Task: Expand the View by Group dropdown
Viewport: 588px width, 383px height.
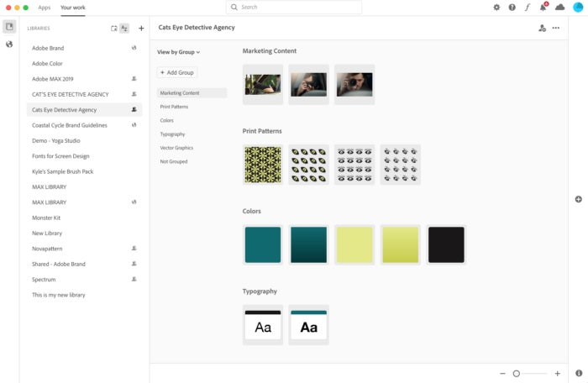Action: point(178,52)
